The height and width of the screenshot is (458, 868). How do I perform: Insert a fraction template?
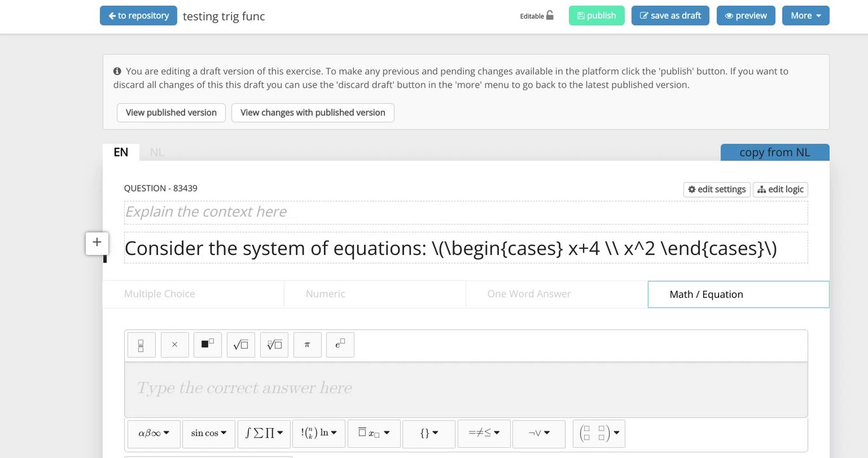[141, 345]
